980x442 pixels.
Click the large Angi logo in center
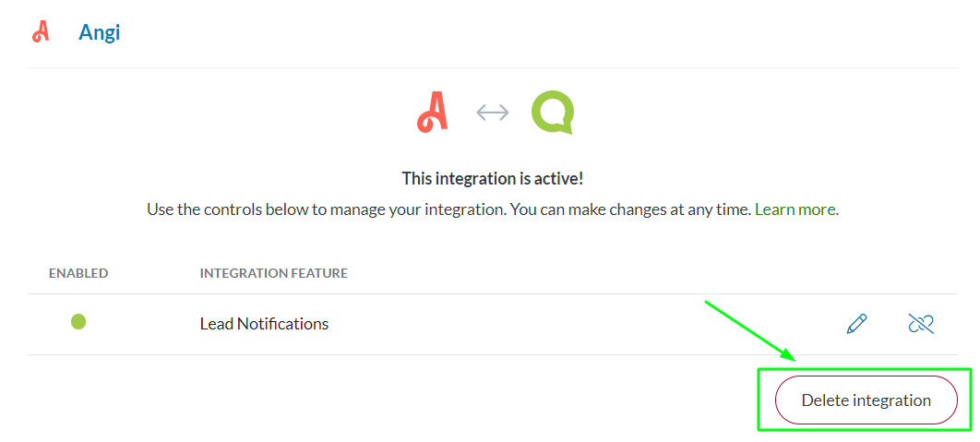(432, 112)
